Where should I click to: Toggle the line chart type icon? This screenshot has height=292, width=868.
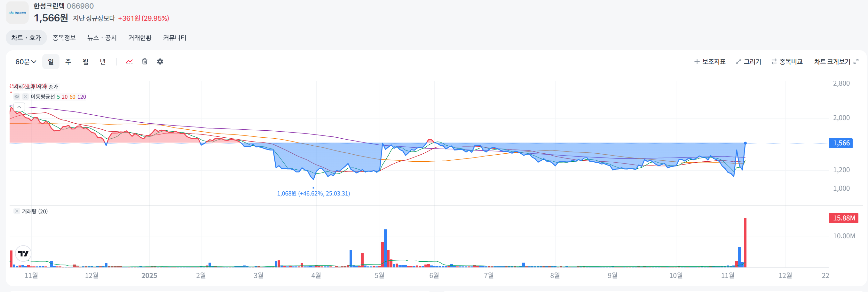[x=130, y=62]
